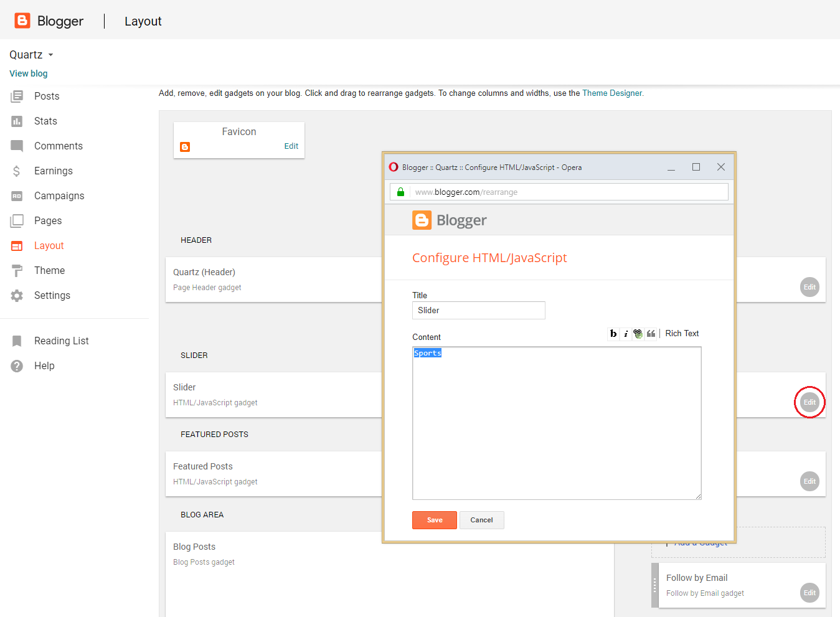Open the Help question-mark icon
Screen dimensions: 840x617
click(17, 365)
